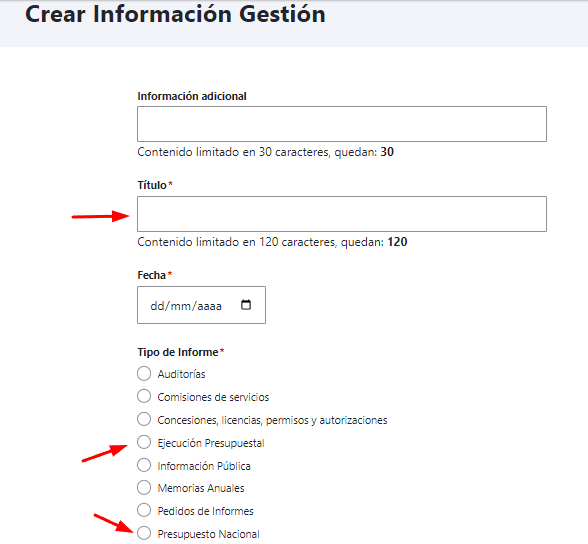Viewport: 588px width, 544px height.
Task: Click the Crear Información Gestión heading
Action: coord(175,14)
